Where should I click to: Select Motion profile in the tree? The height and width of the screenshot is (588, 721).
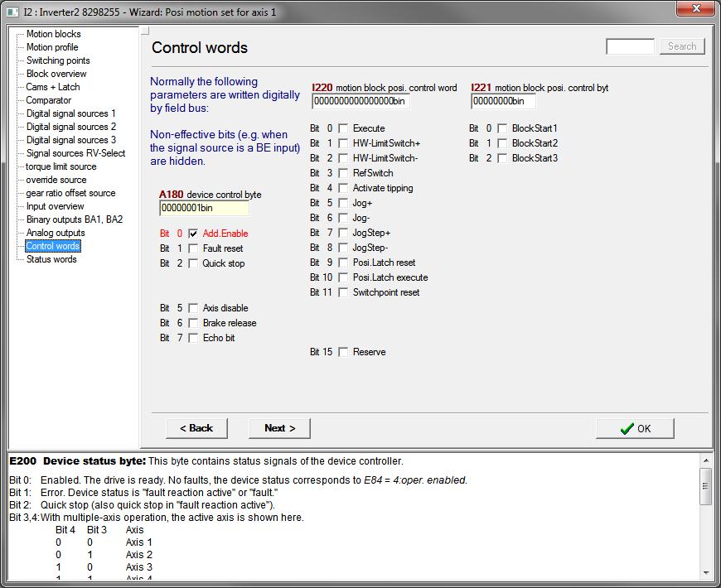[52, 47]
